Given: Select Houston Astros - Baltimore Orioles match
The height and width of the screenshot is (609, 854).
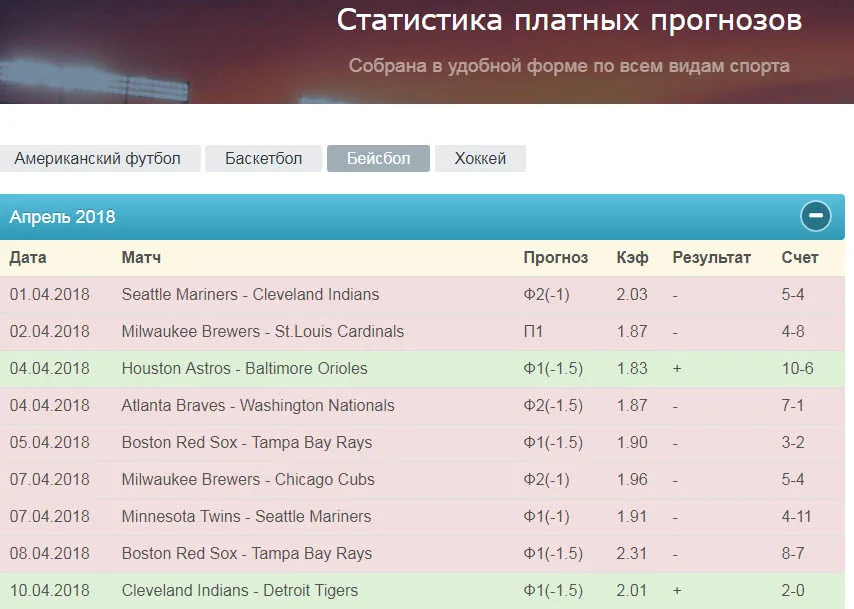Looking at the screenshot, I should (245, 368).
